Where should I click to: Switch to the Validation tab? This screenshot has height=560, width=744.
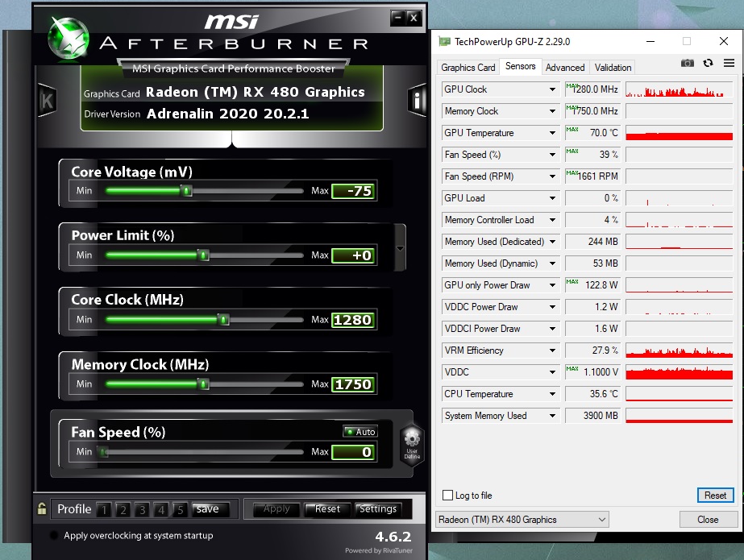613,68
